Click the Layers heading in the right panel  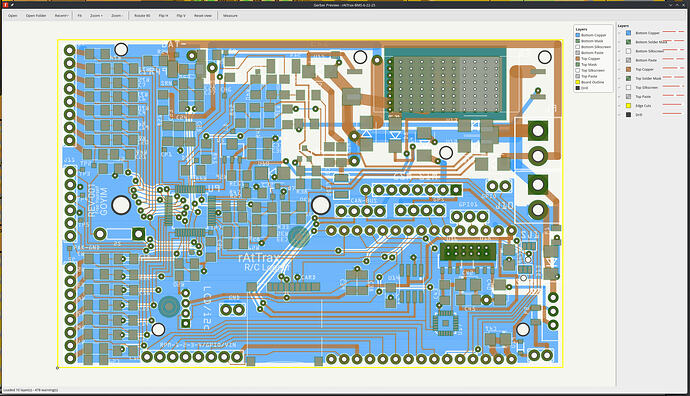[623, 26]
